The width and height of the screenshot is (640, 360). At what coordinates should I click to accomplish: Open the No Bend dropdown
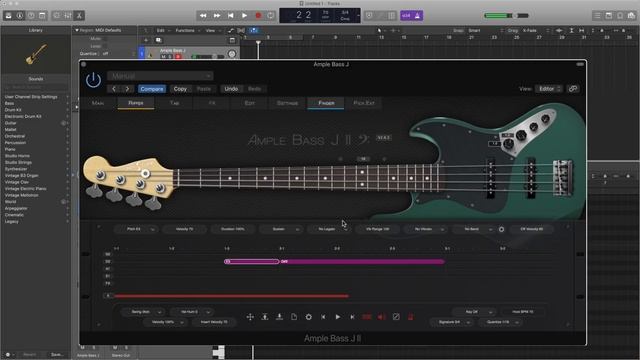pos(474,229)
